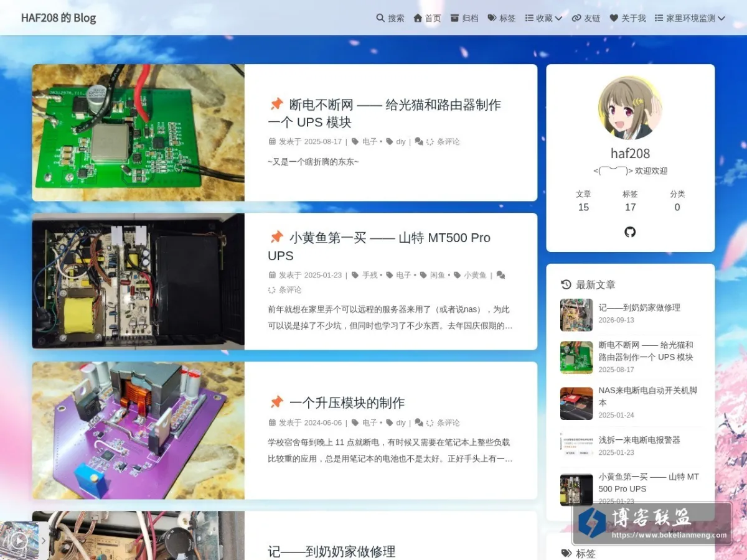Open the 归档 archive page
747x560 pixels.
(x=464, y=18)
